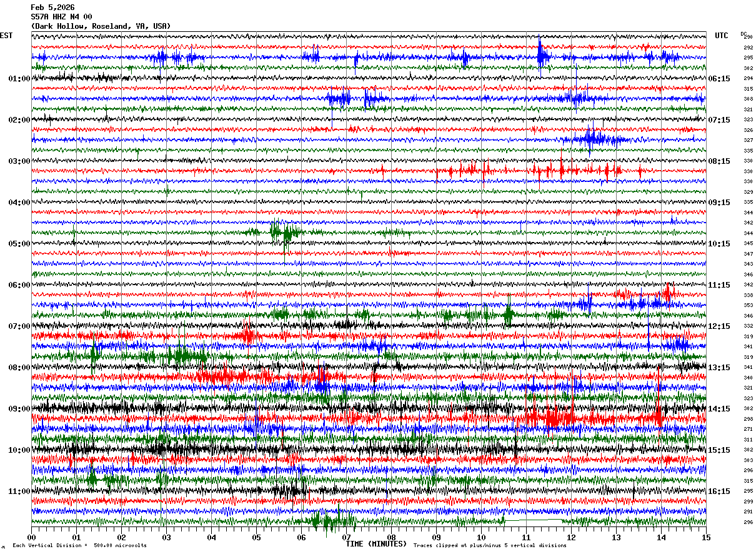Click the '01' minute tick label

tap(76, 537)
